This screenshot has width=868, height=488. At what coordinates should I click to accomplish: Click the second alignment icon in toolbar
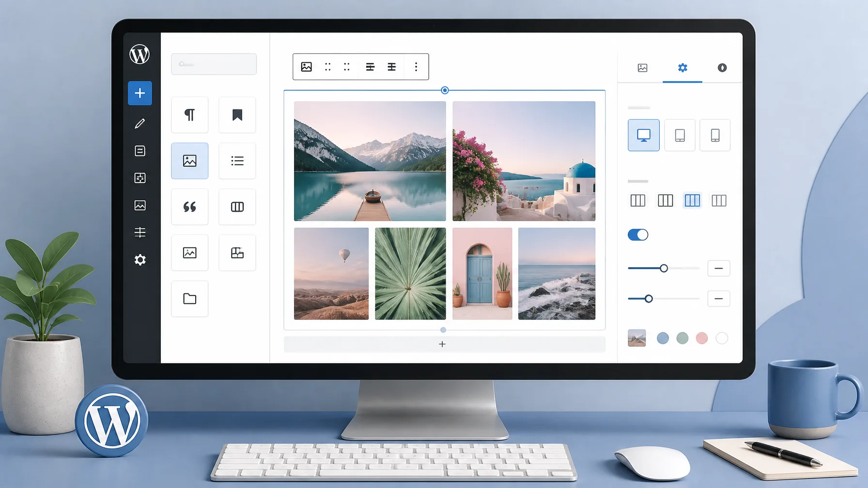[x=392, y=67]
